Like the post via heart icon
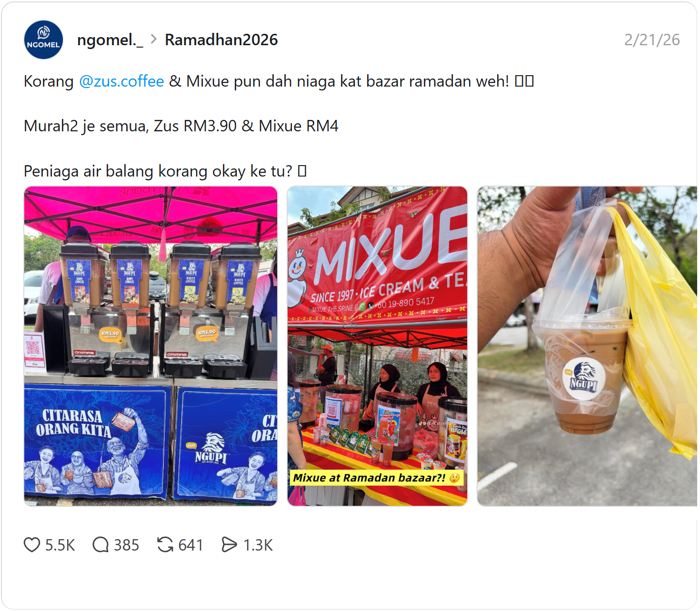Image resolution: width=700 pixels, height=611 pixels. click(x=32, y=544)
